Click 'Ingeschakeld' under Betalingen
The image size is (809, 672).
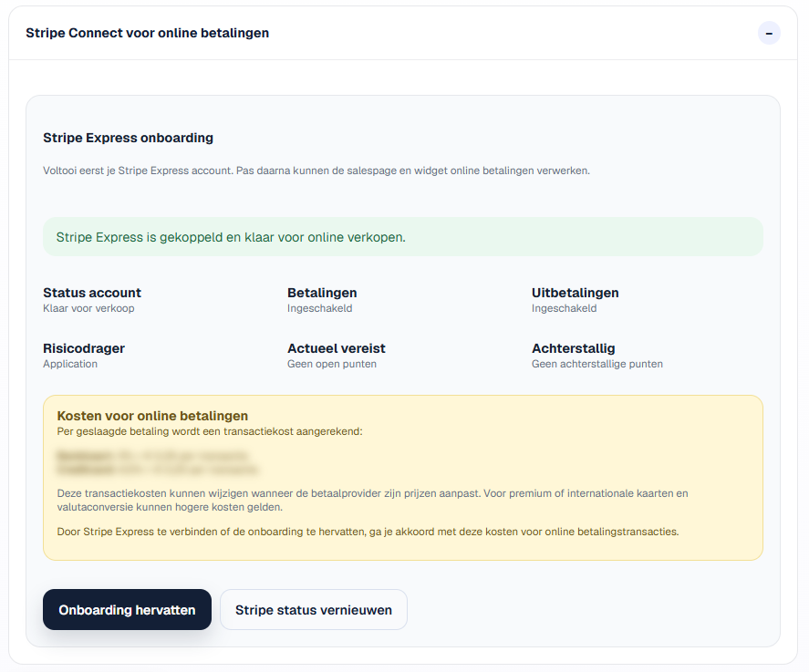[320, 308]
